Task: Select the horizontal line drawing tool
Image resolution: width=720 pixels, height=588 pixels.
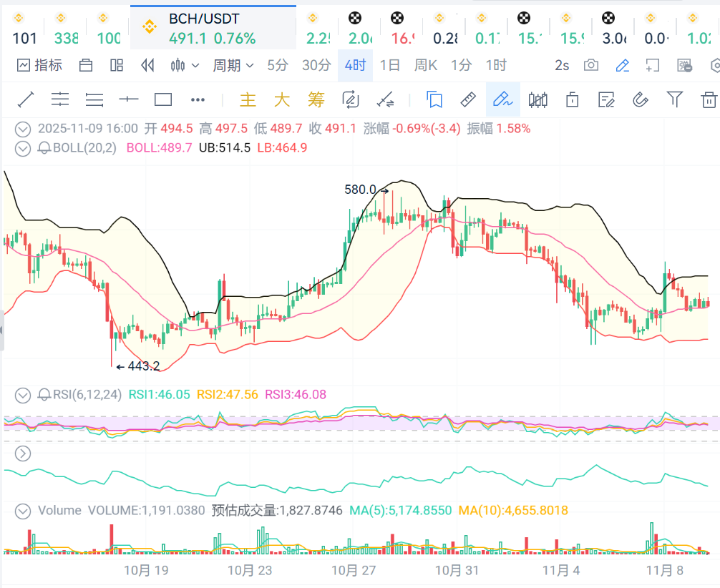Action: 129,99
